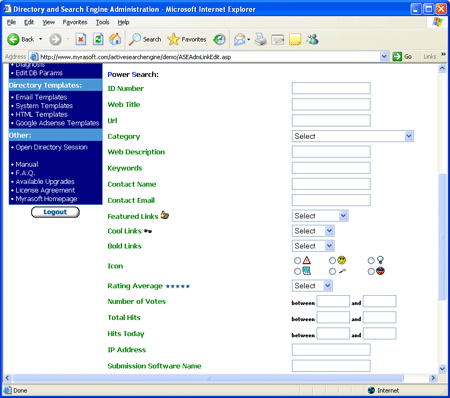Viewport: 450px width, 398px height.
Task: Click the Contact Email input field
Action: click(x=331, y=200)
